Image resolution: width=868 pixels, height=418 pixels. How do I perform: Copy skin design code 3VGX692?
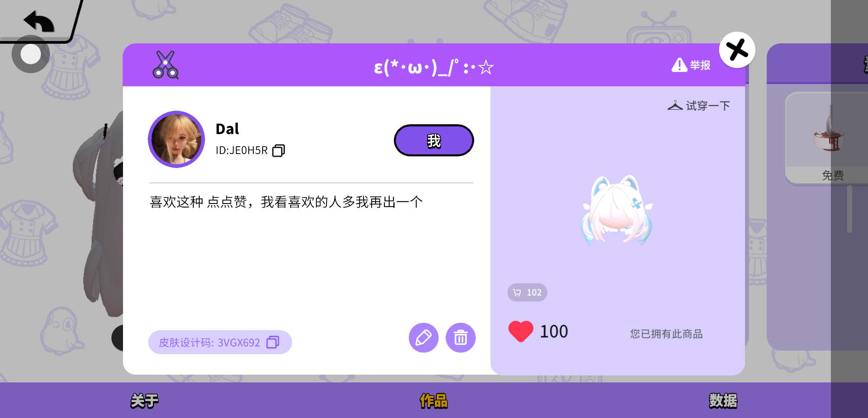coord(273,342)
